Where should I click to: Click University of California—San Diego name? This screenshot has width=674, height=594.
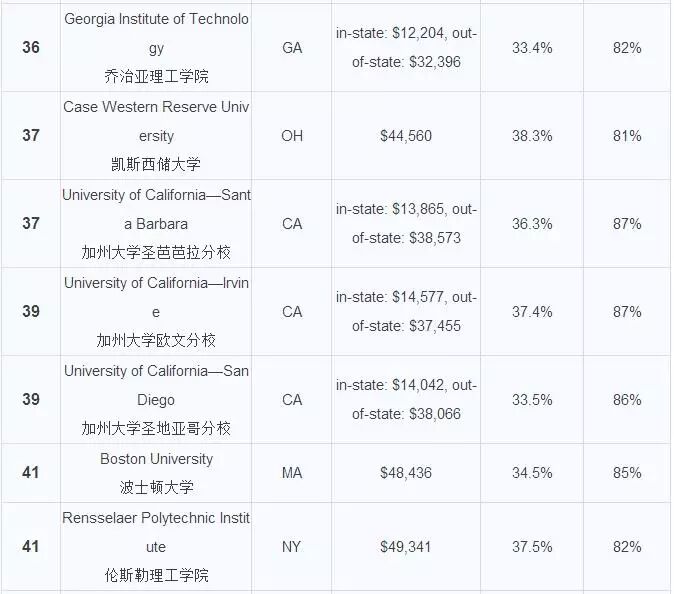click(x=156, y=399)
